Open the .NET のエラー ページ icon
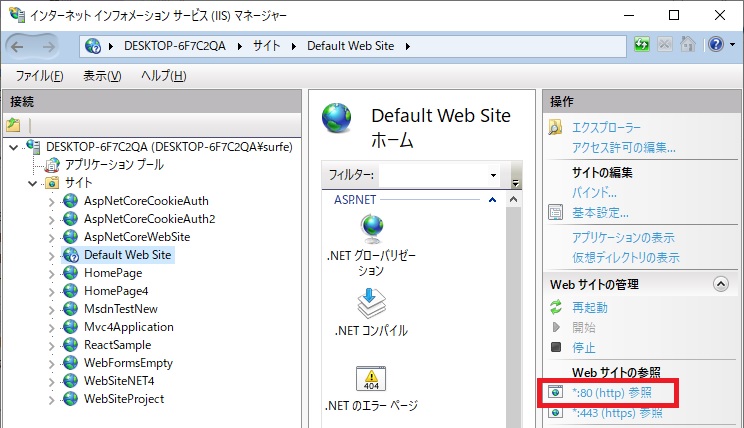The height and width of the screenshot is (428, 744). click(371, 379)
